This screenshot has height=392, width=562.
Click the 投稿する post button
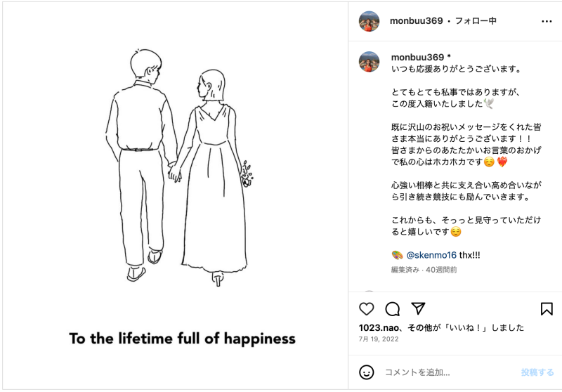[537, 372]
